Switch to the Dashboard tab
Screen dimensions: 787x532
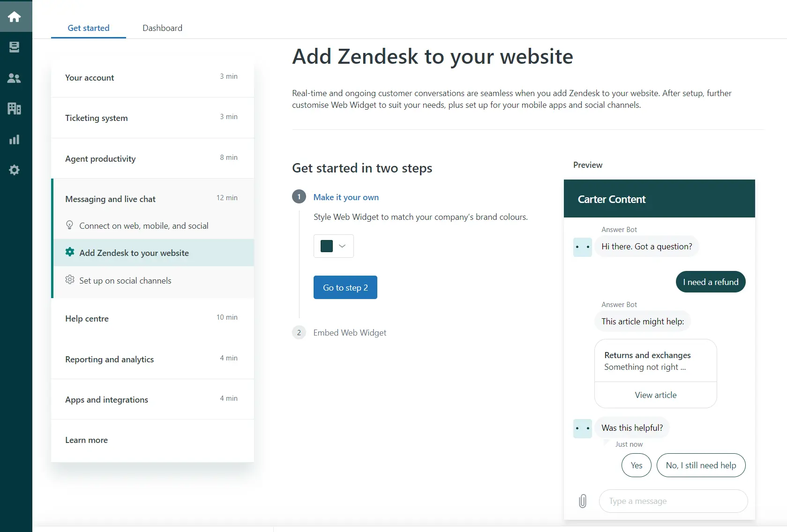(162, 28)
